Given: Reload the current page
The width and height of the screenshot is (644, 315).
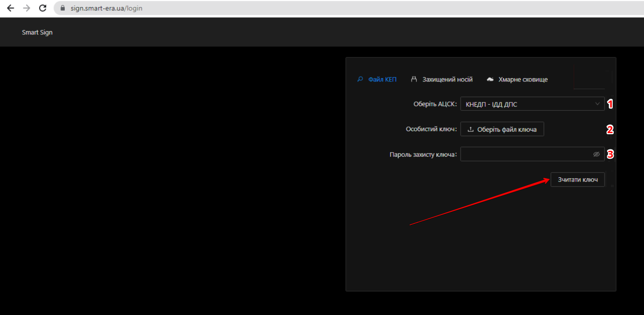Looking at the screenshot, I should [x=42, y=8].
